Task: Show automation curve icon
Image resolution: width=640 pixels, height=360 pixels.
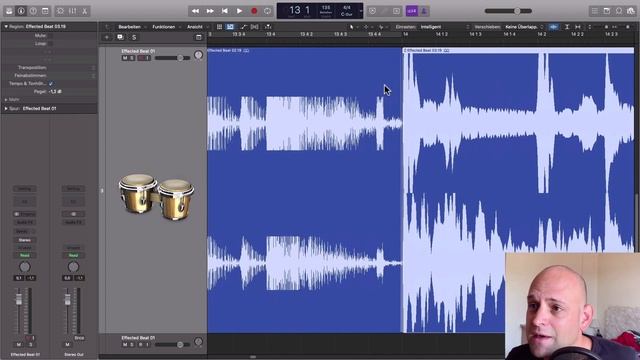Action: [244, 27]
